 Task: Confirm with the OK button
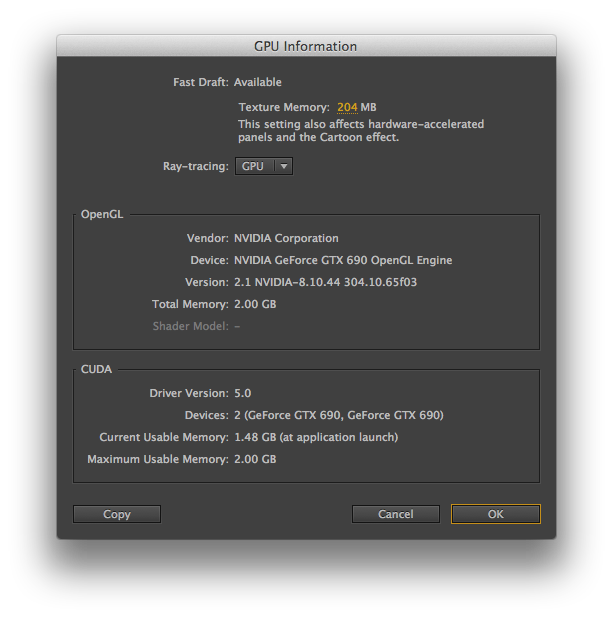click(496, 514)
